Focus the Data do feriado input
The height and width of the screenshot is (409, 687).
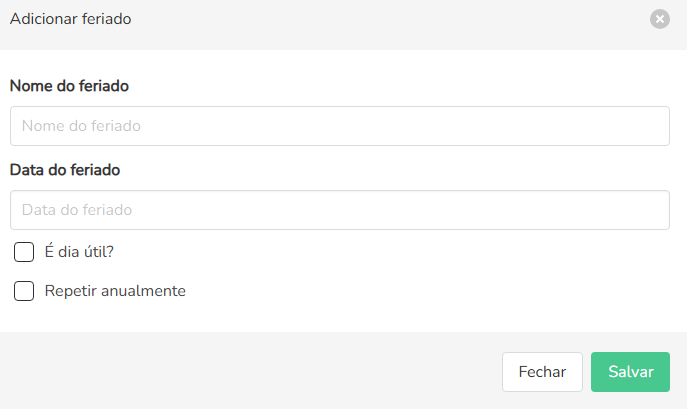[x=339, y=210]
